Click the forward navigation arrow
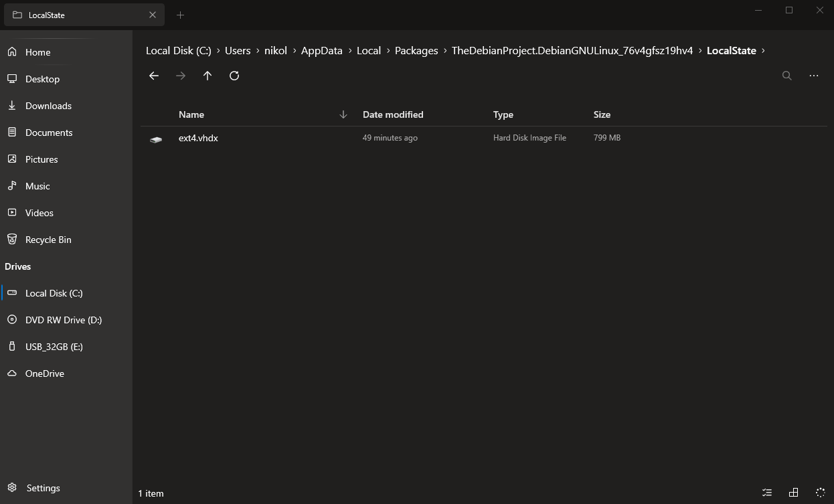 [180, 76]
